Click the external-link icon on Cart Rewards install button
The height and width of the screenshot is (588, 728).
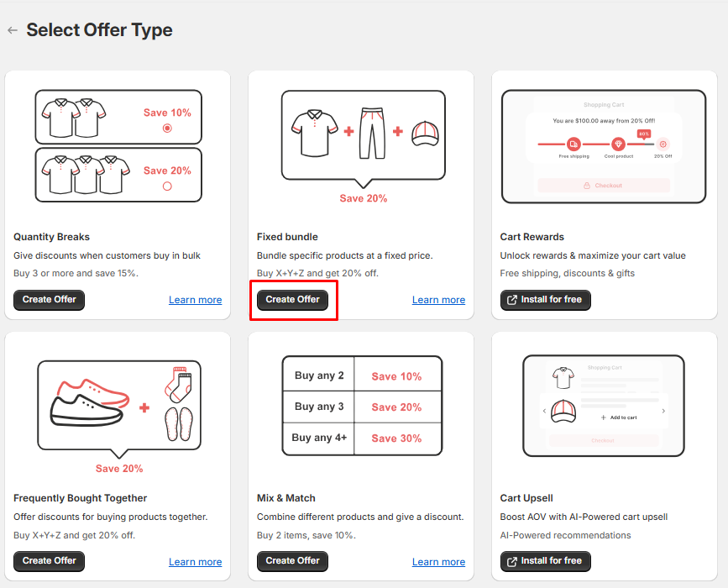511,299
